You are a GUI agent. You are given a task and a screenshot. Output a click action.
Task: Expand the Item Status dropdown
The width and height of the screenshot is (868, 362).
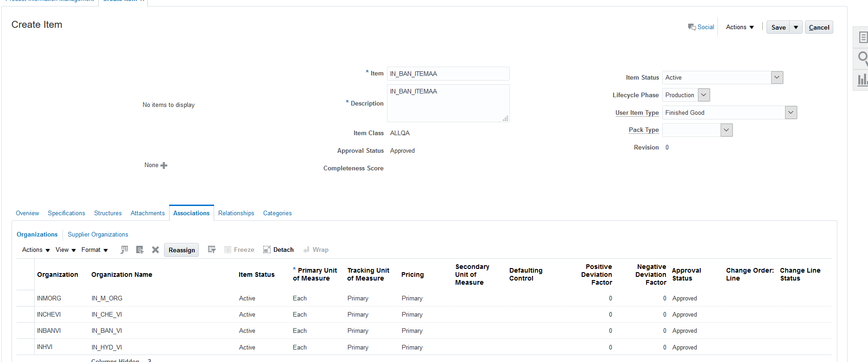tap(777, 78)
